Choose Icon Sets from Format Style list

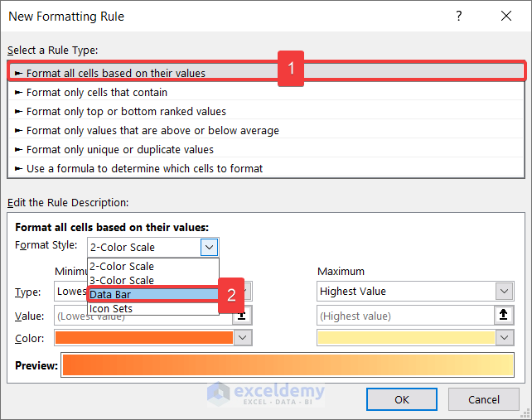(x=111, y=309)
